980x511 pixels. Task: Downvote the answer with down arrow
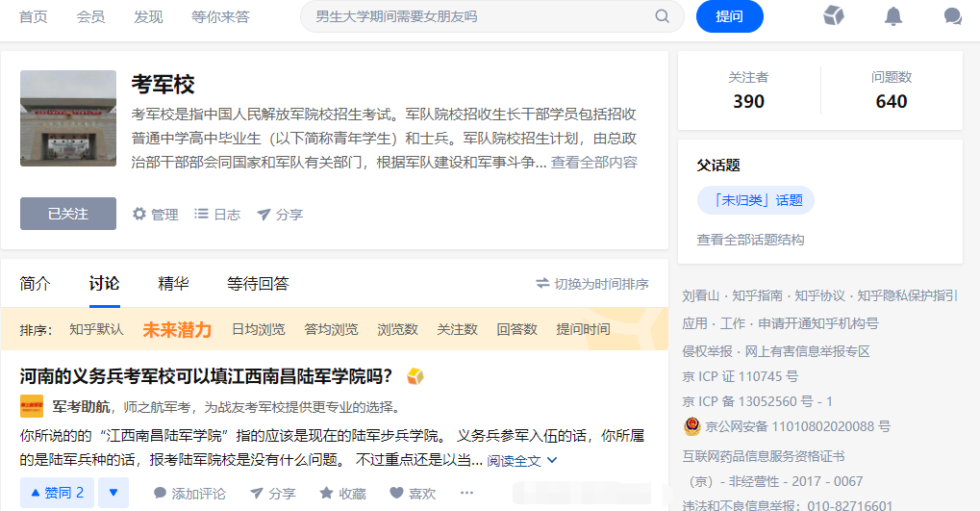[113, 493]
